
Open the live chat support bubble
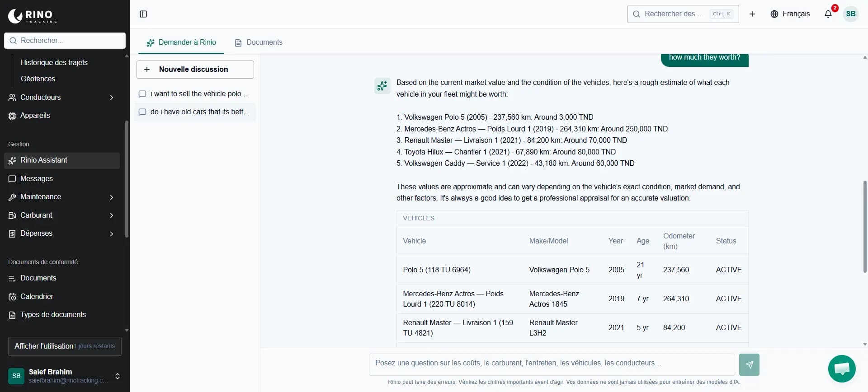pyautogui.click(x=842, y=369)
